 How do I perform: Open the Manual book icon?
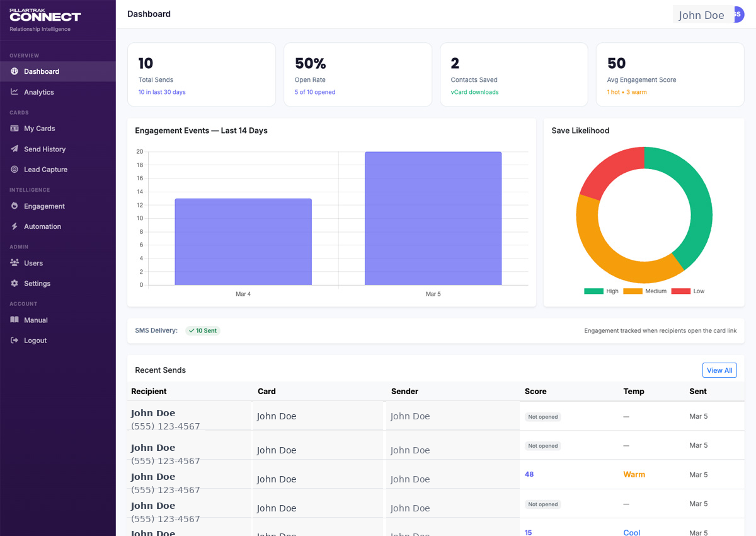pos(15,320)
